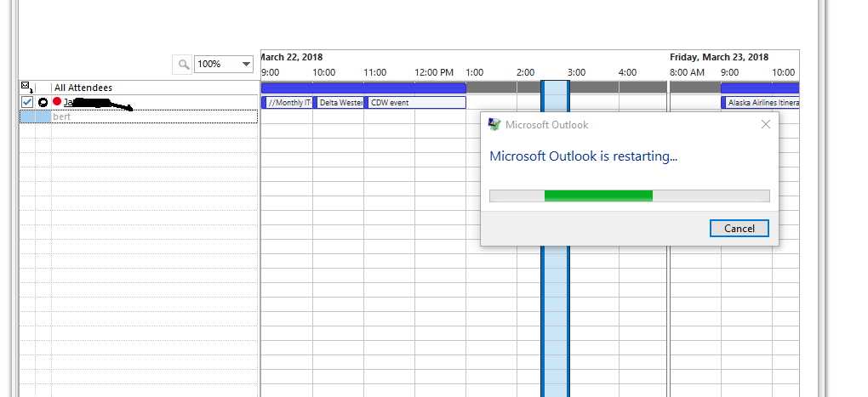Click the organizer icon beside first attendee

pos(43,102)
